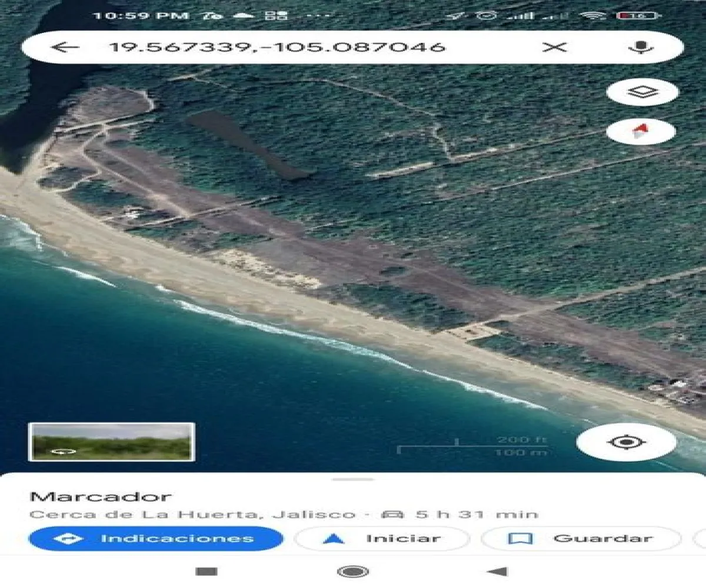
Task: Tap the Marcador place title
Action: 100,496
